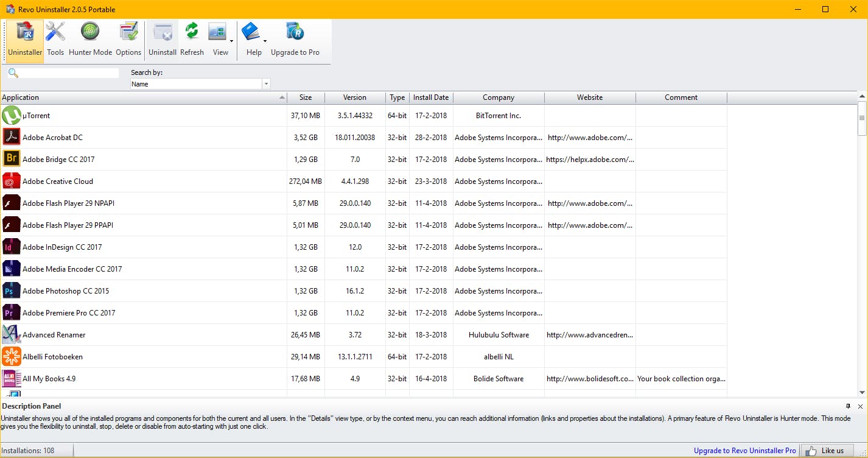Open the Tools section

point(55,40)
